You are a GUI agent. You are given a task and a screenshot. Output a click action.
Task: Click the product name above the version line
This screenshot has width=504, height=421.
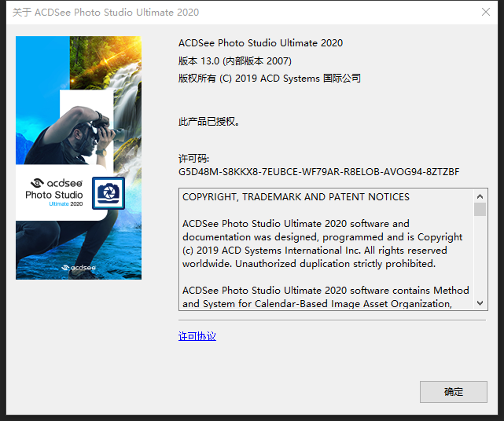tap(260, 43)
